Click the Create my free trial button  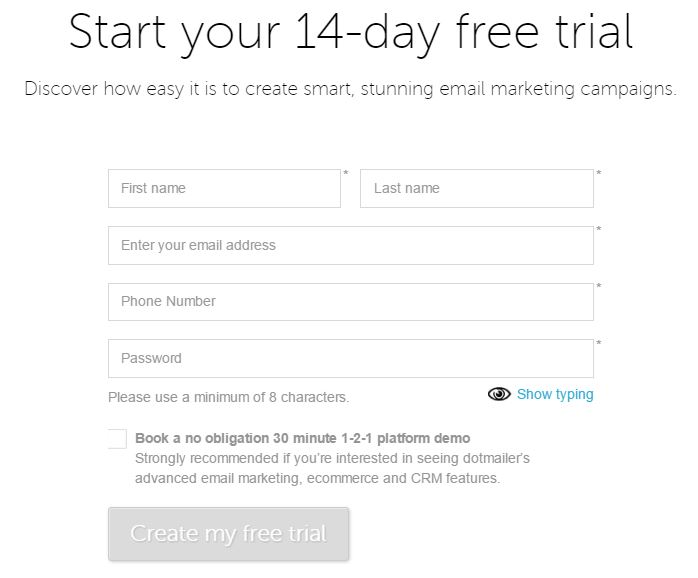pyautogui.click(x=228, y=533)
